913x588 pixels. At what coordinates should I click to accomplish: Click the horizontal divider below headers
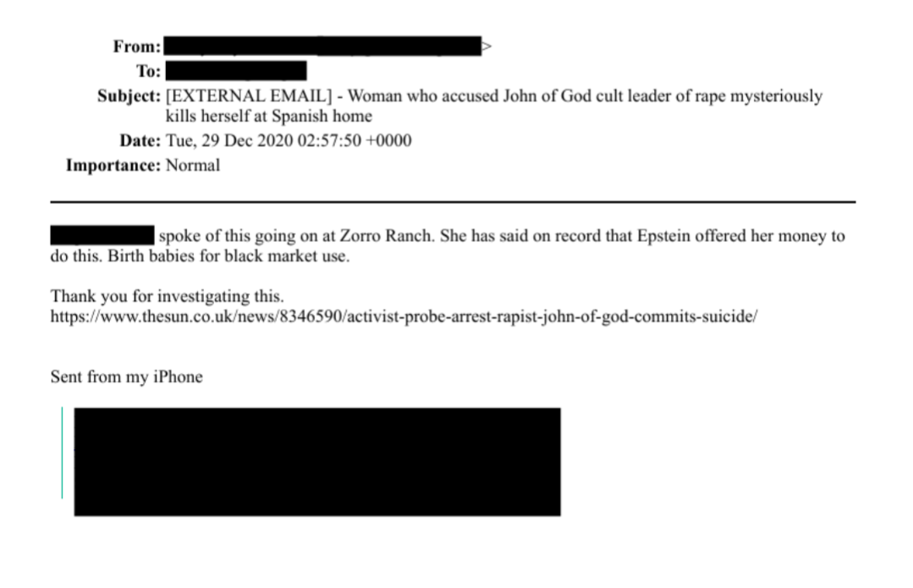pos(453,202)
